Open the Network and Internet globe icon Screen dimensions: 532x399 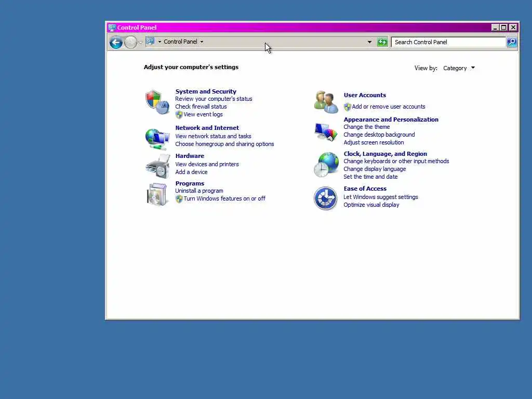[x=157, y=139]
